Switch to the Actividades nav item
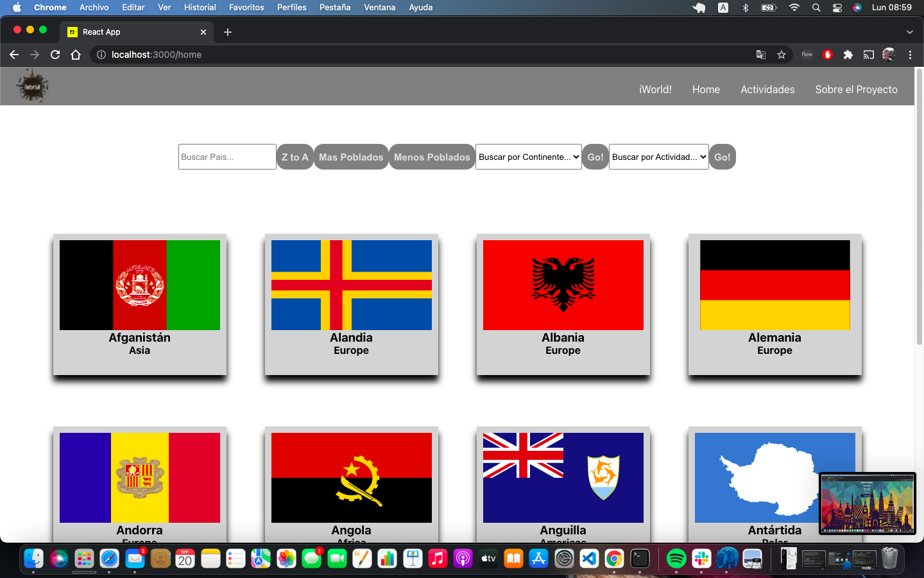The width and height of the screenshot is (924, 578). click(767, 89)
